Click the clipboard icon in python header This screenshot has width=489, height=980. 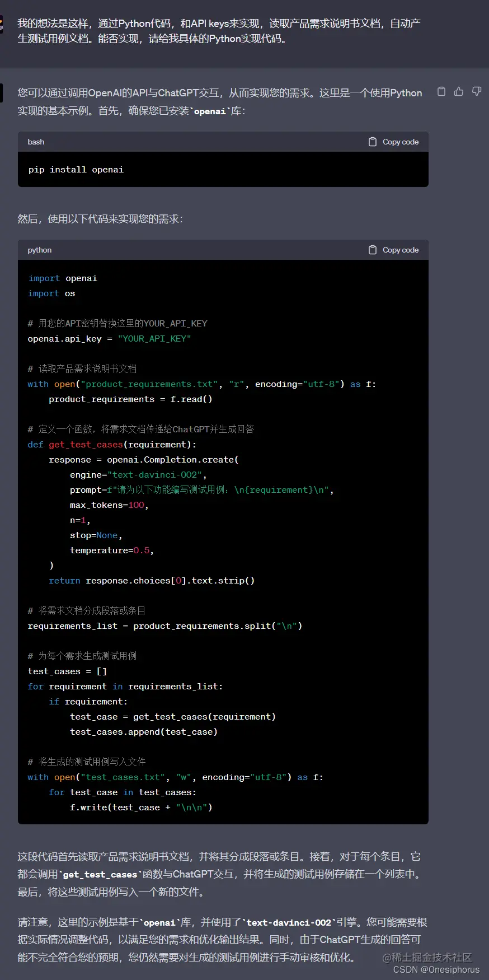[x=373, y=250]
